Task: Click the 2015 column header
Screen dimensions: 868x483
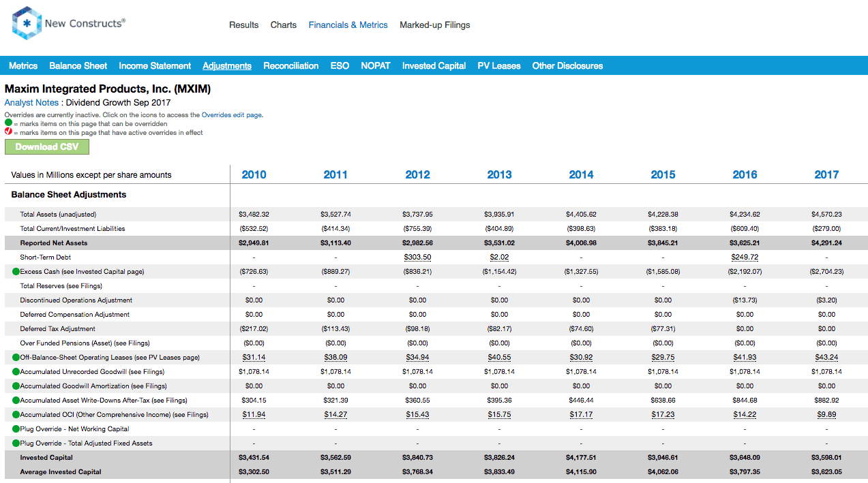Action: (663, 175)
